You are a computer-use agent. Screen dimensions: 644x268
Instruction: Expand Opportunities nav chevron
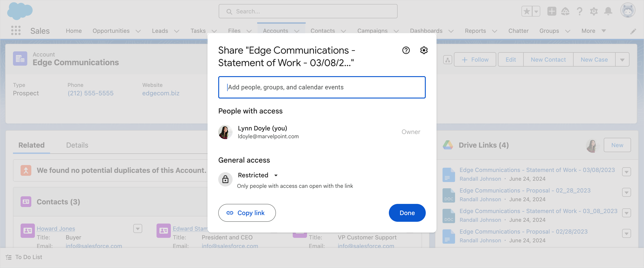pos(138,31)
